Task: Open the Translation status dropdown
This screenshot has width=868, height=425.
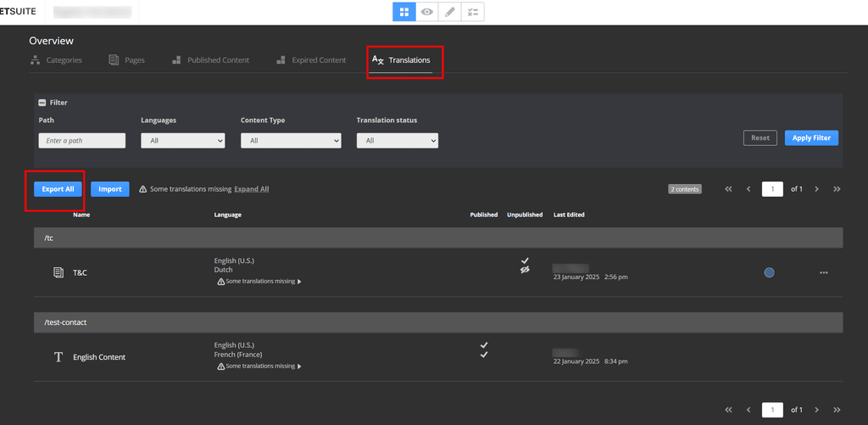Action: 397,141
